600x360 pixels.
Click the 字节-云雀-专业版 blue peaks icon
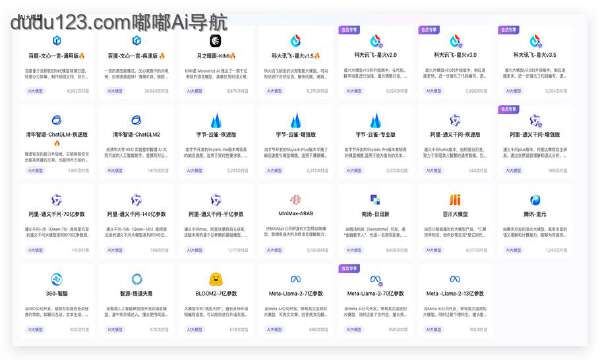(x=375, y=120)
